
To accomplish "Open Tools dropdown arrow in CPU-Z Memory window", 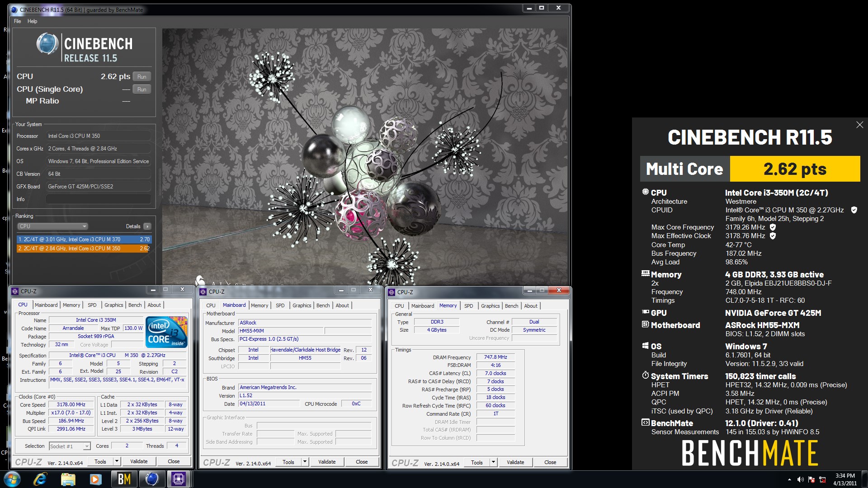I will [x=493, y=462].
